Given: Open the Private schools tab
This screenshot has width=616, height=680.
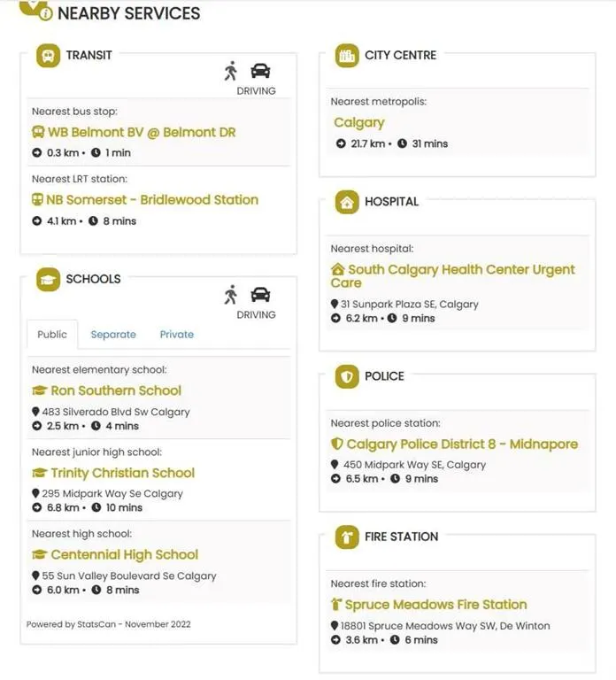Looking at the screenshot, I should pyautogui.click(x=176, y=335).
